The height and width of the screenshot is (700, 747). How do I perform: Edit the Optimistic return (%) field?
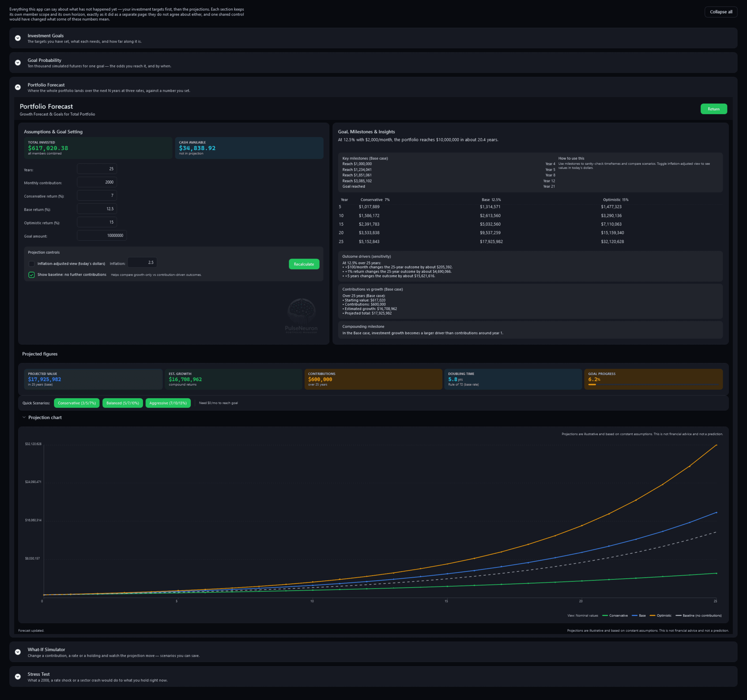pos(97,222)
